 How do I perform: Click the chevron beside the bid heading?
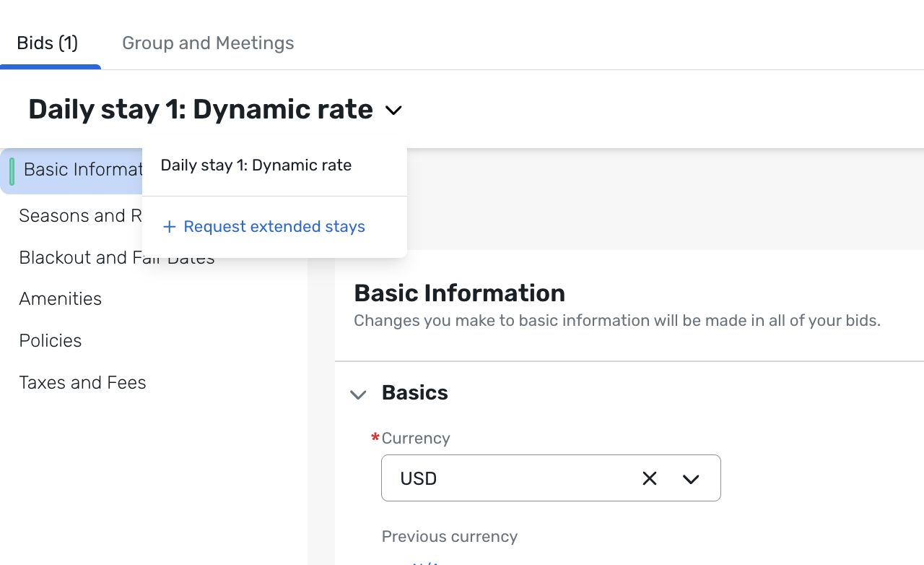point(393,111)
